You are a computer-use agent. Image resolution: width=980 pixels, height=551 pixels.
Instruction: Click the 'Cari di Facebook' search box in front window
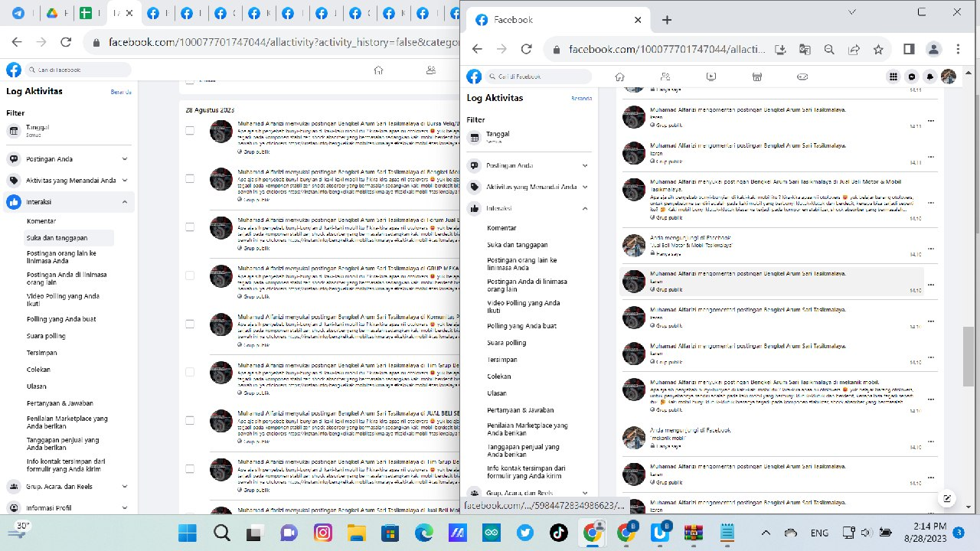point(539,77)
